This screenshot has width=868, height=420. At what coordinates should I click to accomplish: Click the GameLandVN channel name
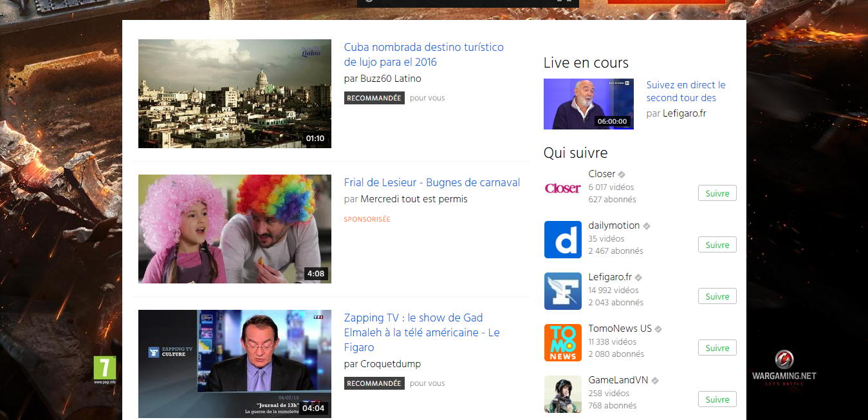(x=618, y=380)
